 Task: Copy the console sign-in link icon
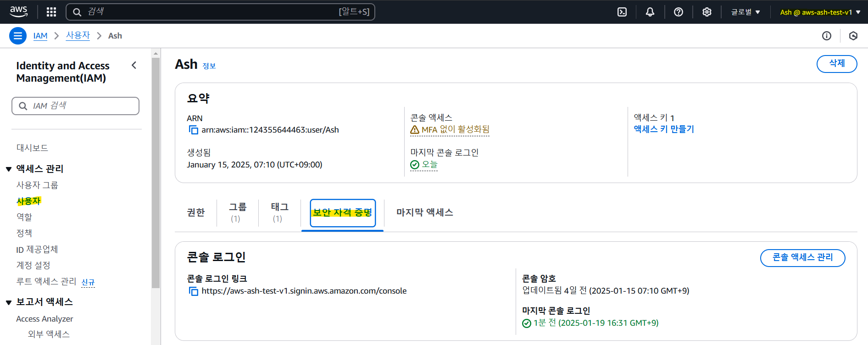tap(194, 291)
